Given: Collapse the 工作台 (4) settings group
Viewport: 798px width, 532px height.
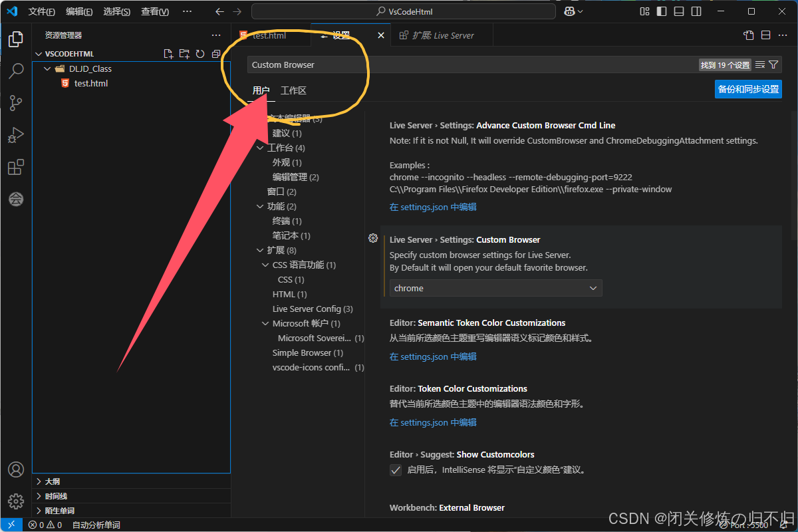Looking at the screenshot, I should click(x=260, y=148).
